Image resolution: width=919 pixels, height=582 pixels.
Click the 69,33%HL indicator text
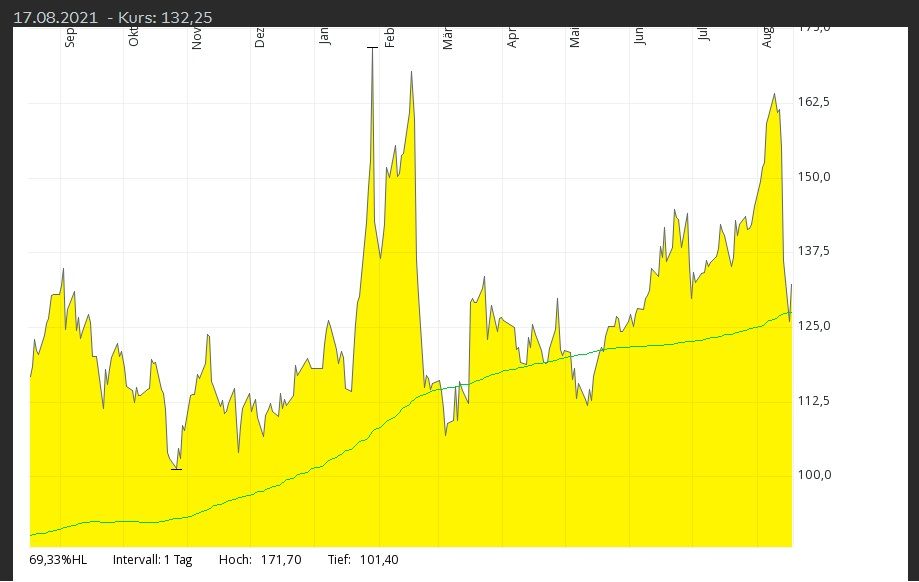pyautogui.click(x=58, y=560)
